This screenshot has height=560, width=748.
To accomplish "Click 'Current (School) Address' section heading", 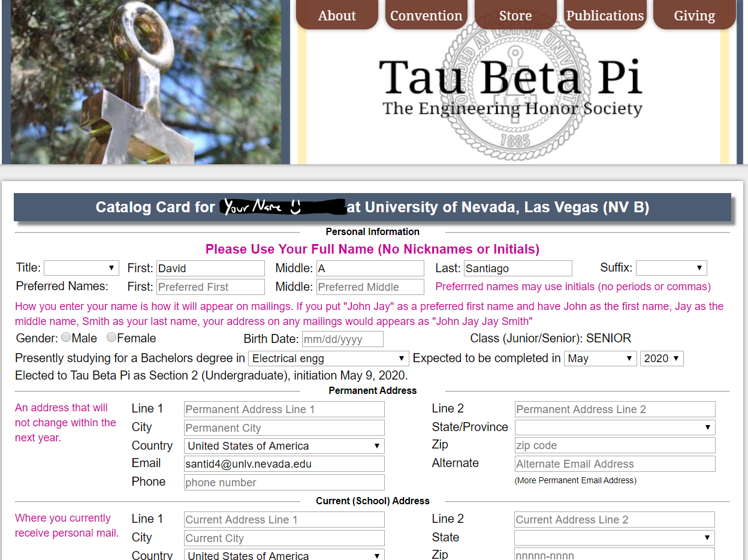I will [x=372, y=501].
